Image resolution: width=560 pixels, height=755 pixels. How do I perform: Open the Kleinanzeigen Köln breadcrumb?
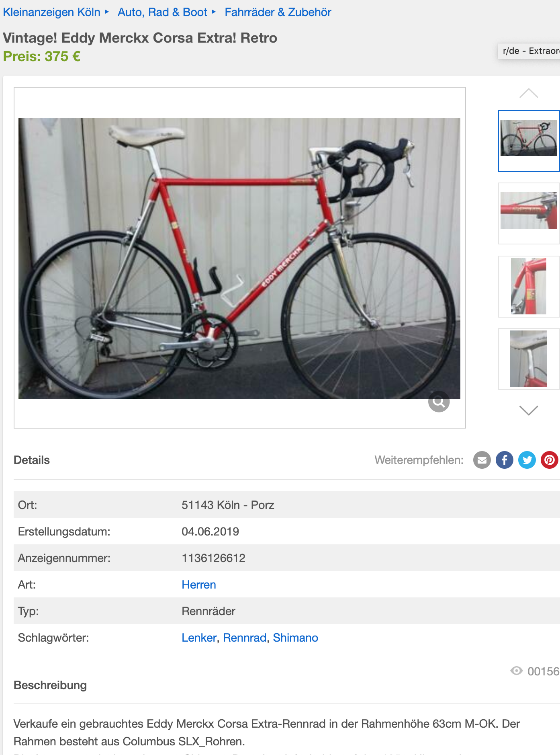click(52, 12)
